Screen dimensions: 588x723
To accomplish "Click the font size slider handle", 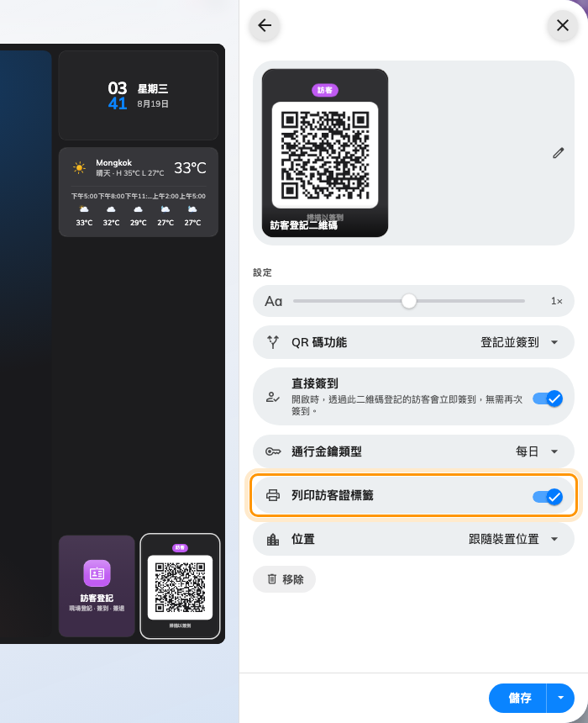I will 409,301.
